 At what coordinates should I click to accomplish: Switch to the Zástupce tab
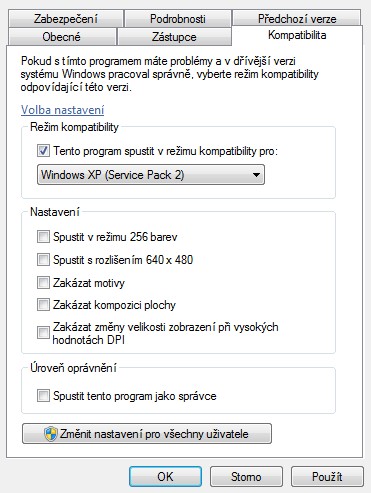[174, 36]
